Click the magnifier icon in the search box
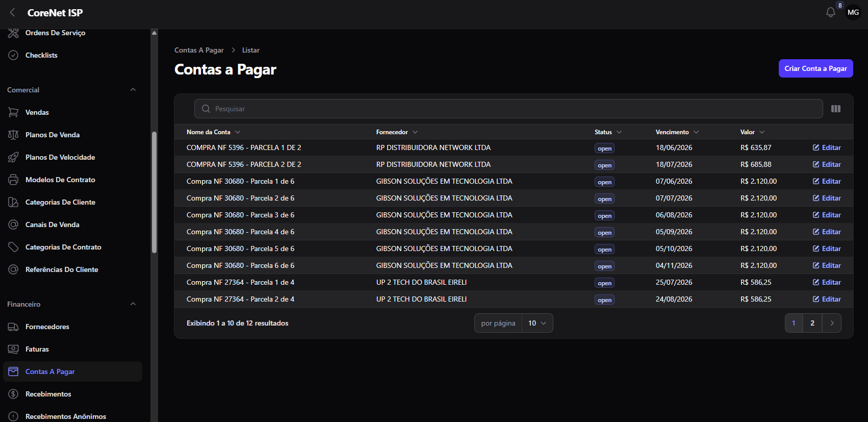The width and height of the screenshot is (868, 422). click(206, 109)
